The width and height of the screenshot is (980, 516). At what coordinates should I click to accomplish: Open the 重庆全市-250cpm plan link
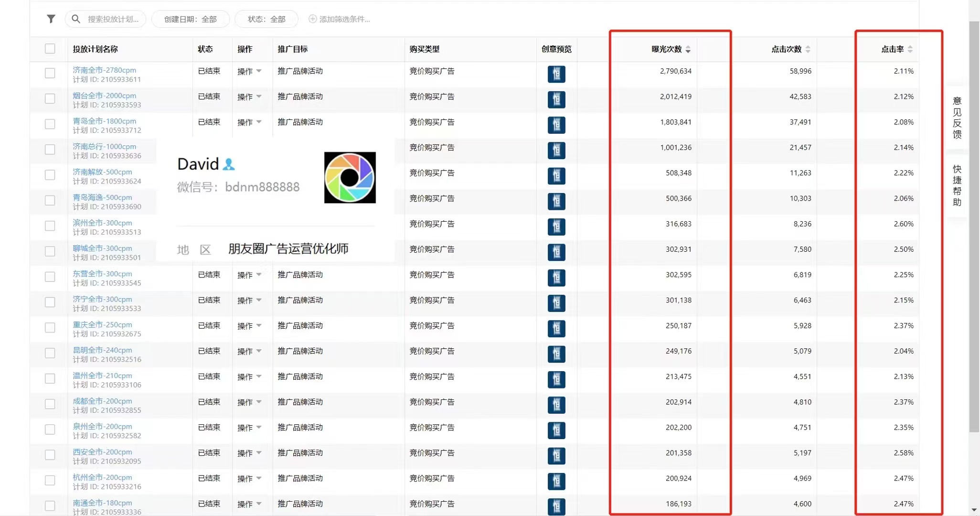click(x=102, y=324)
